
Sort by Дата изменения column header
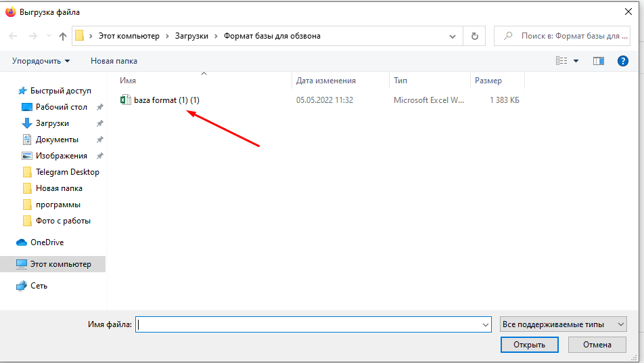tap(325, 81)
